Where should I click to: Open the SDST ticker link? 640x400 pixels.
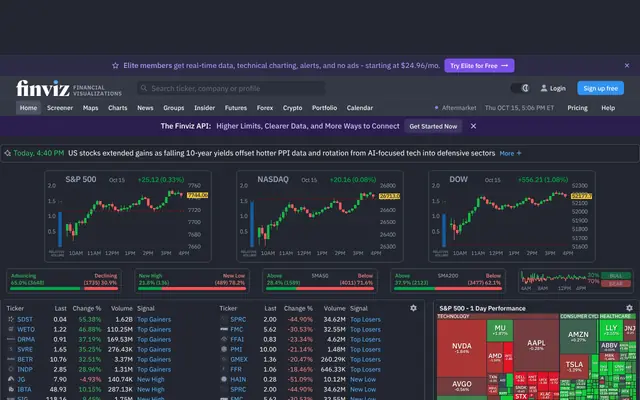(25, 319)
